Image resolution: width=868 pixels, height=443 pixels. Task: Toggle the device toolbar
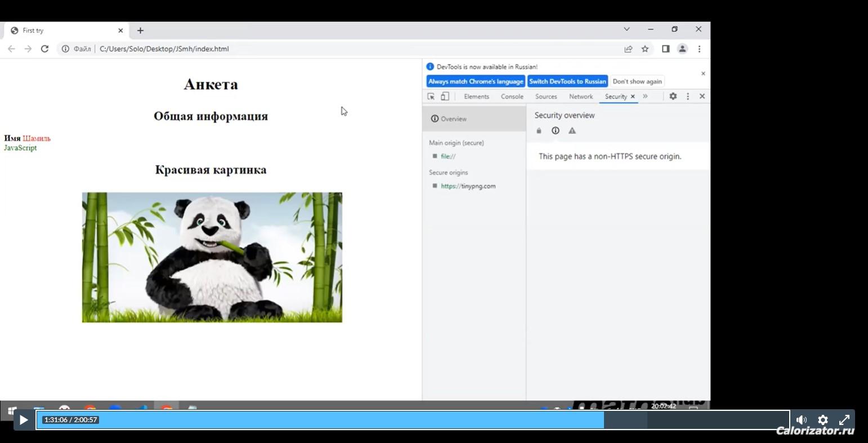445,96
